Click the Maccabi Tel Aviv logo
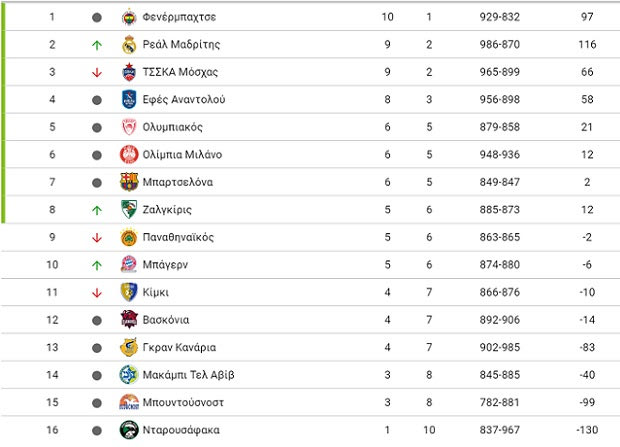The image size is (620, 447). 129,375
